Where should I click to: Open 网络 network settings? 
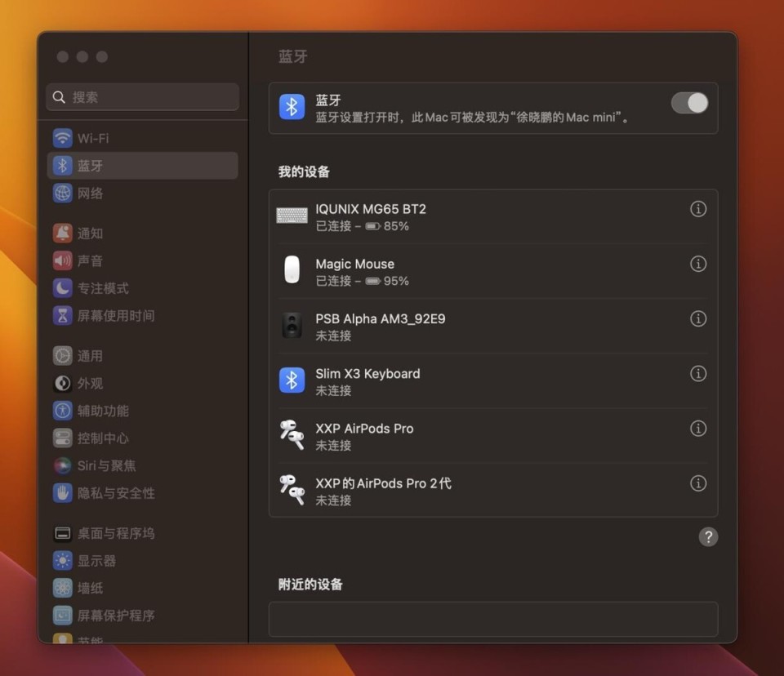point(142,193)
